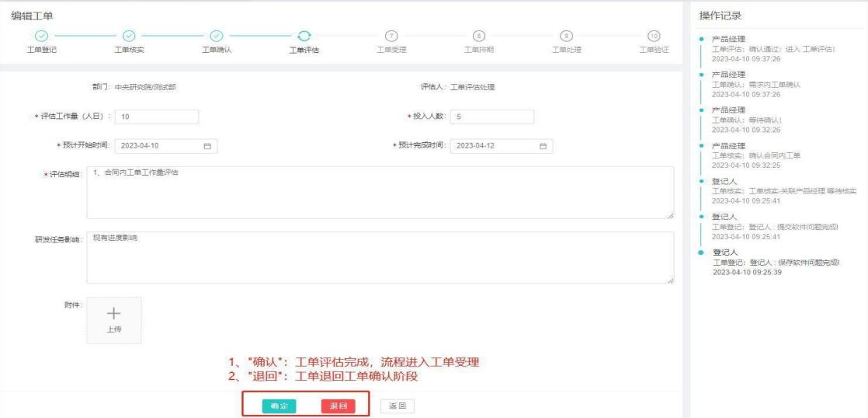The height and width of the screenshot is (418, 868).
Task: Click the 工单登记 completed step icon
Action: point(43,36)
